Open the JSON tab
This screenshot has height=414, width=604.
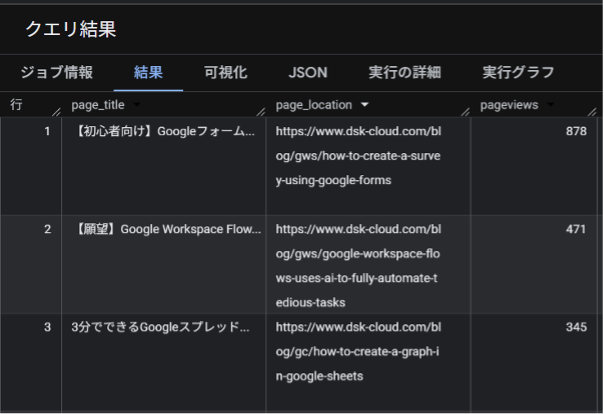pos(308,72)
